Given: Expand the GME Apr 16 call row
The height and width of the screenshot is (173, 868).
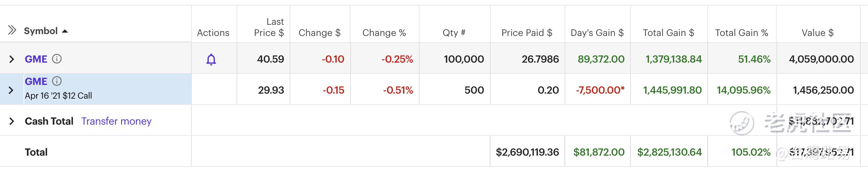Looking at the screenshot, I should [11, 90].
